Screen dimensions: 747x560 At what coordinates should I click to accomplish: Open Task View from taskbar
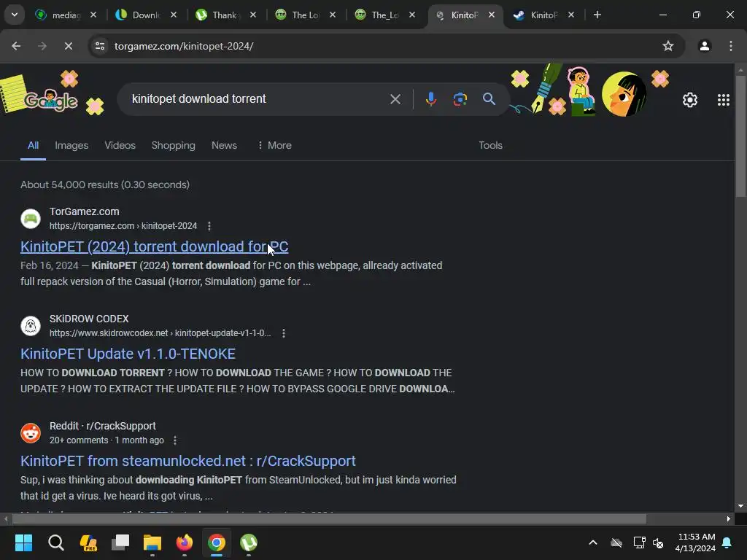pos(120,542)
